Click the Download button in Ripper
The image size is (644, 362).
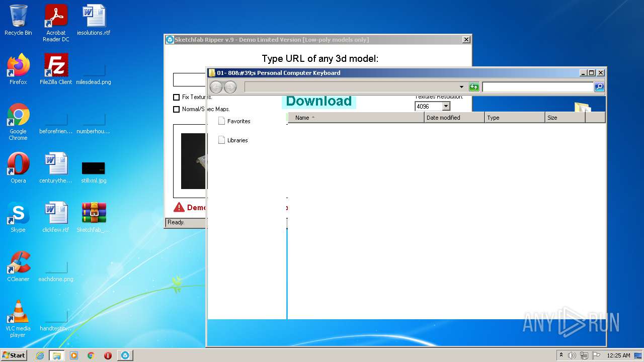click(x=319, y=101)
